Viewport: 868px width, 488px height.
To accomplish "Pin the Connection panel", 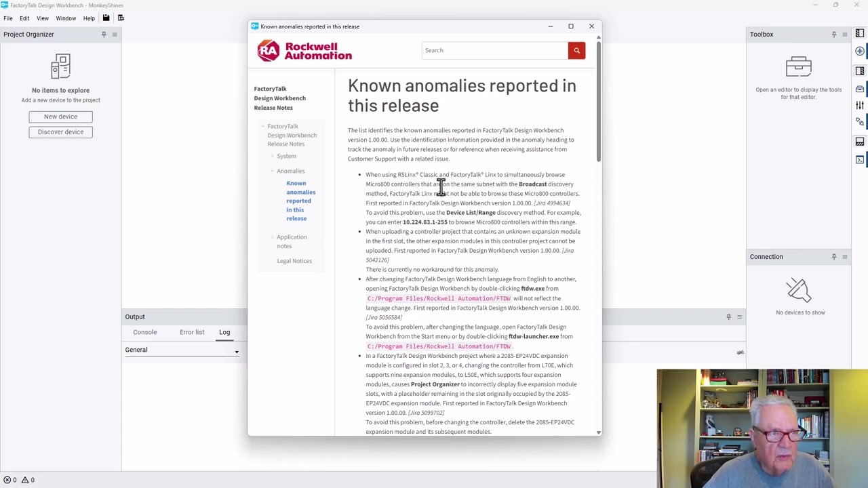I will point(834,257).
